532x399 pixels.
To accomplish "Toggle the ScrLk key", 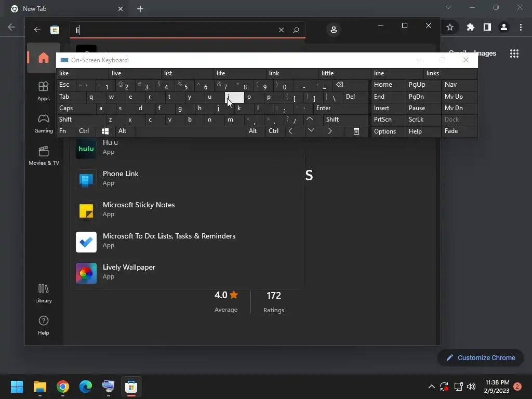I will coord(423,119).
